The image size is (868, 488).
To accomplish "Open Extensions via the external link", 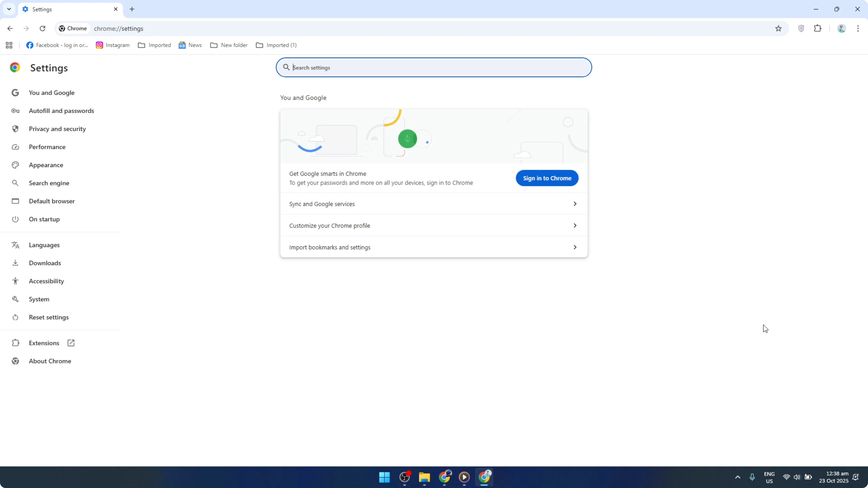I will 71,343.
